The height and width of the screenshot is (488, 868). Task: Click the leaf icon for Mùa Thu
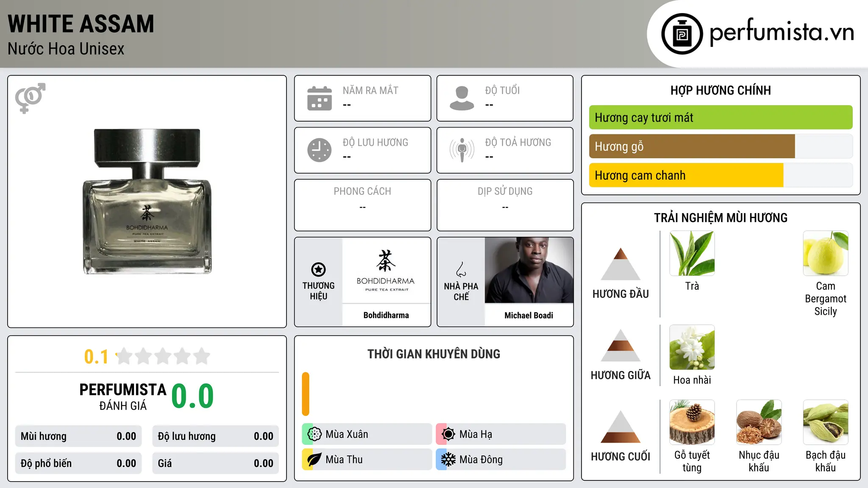point(314,460)
